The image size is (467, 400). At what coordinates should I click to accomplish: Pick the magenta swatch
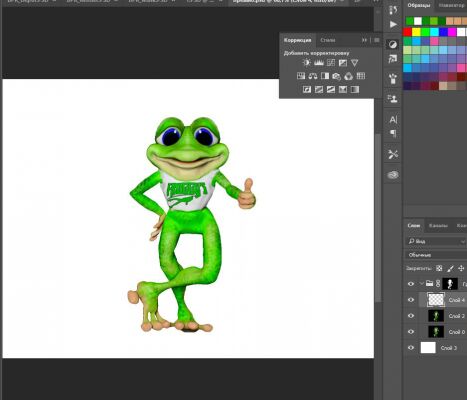click(x=452, y=32)
